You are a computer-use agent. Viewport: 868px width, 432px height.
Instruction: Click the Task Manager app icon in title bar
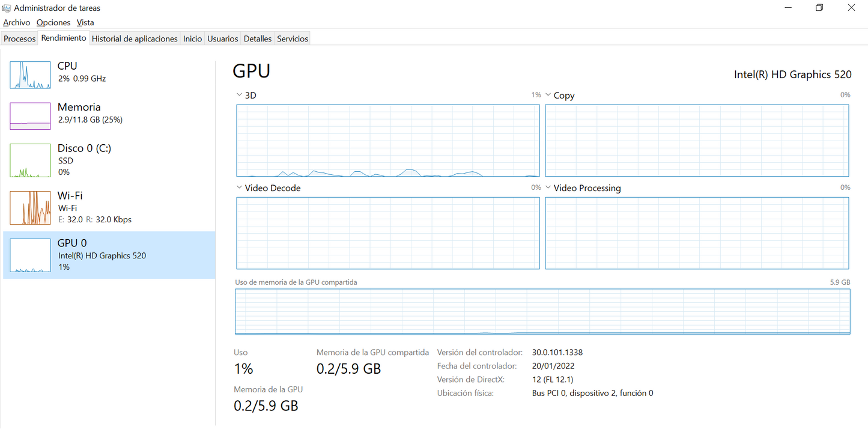pos(7,8)
